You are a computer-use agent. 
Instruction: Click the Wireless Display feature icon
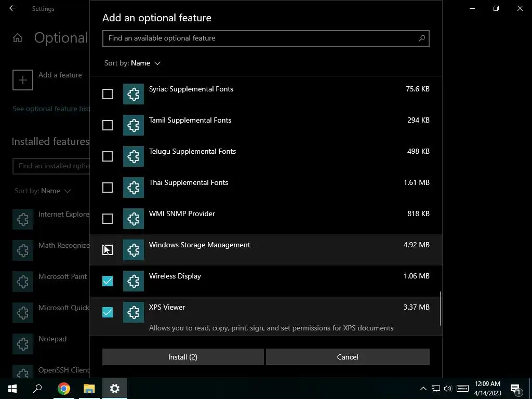[x=134, y=281]
